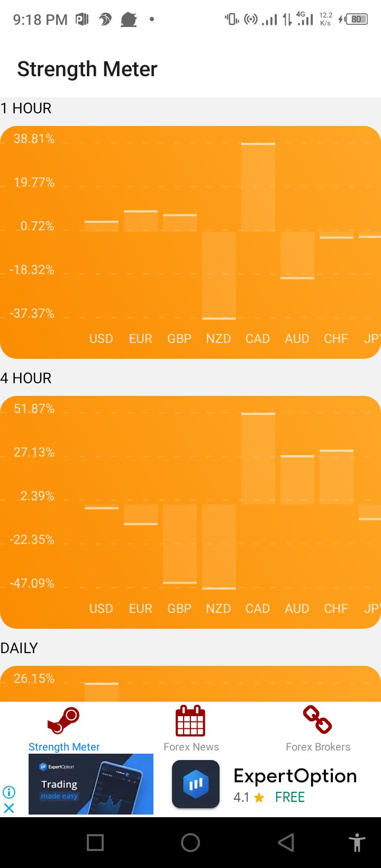This screenshot has width=381, height=868.
Task: Open the Strength Meter tab icon
Action: coord(63,721)
